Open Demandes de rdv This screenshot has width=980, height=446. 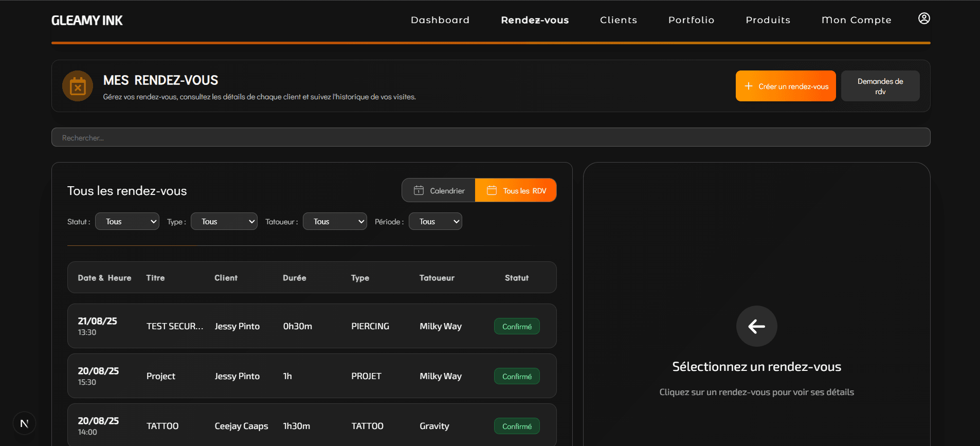click(880, 86)
